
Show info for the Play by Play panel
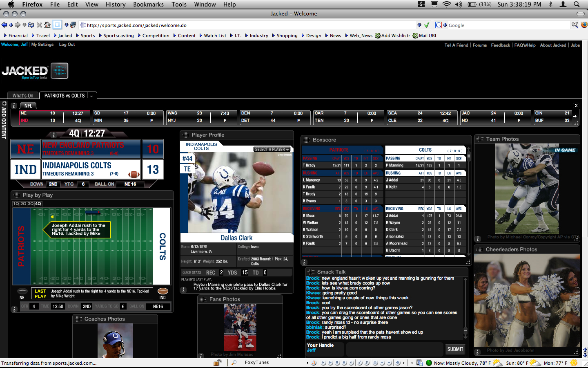[x=14, y=309]
